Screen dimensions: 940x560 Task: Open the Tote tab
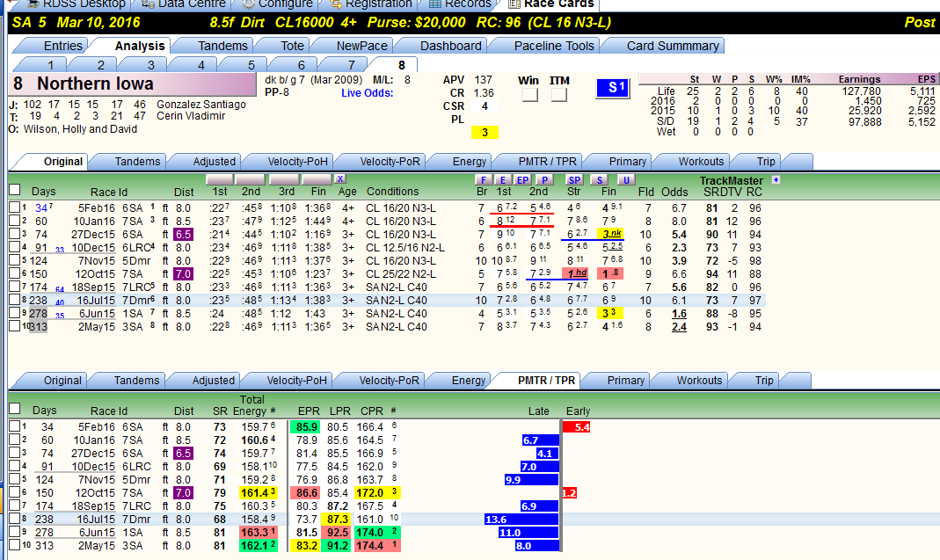[293, 46]
